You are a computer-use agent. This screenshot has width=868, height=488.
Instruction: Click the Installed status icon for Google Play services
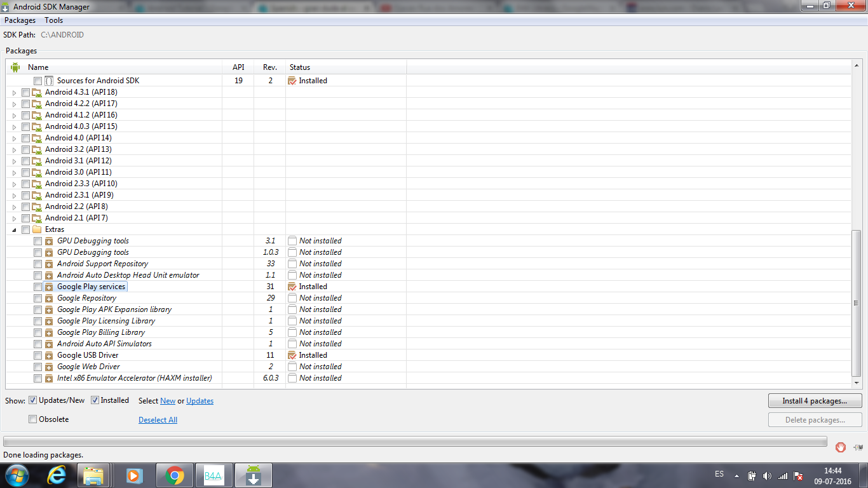tap(292, 287)
